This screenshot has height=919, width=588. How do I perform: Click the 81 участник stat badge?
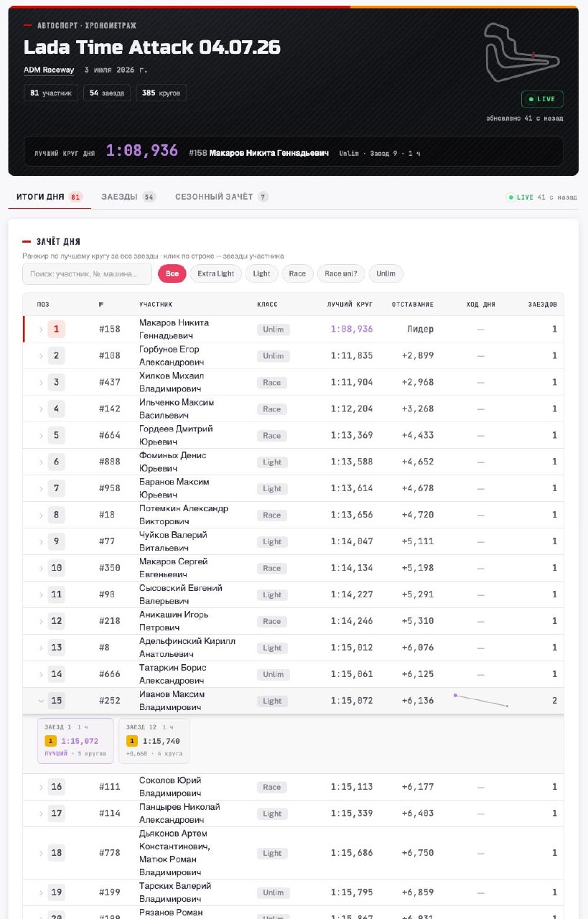51,93
